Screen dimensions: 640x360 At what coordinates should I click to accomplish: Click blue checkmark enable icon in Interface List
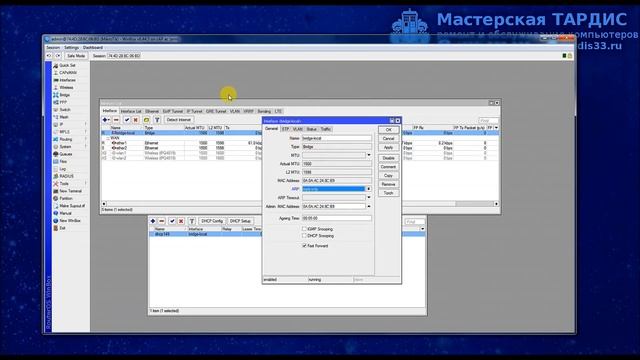127,120
